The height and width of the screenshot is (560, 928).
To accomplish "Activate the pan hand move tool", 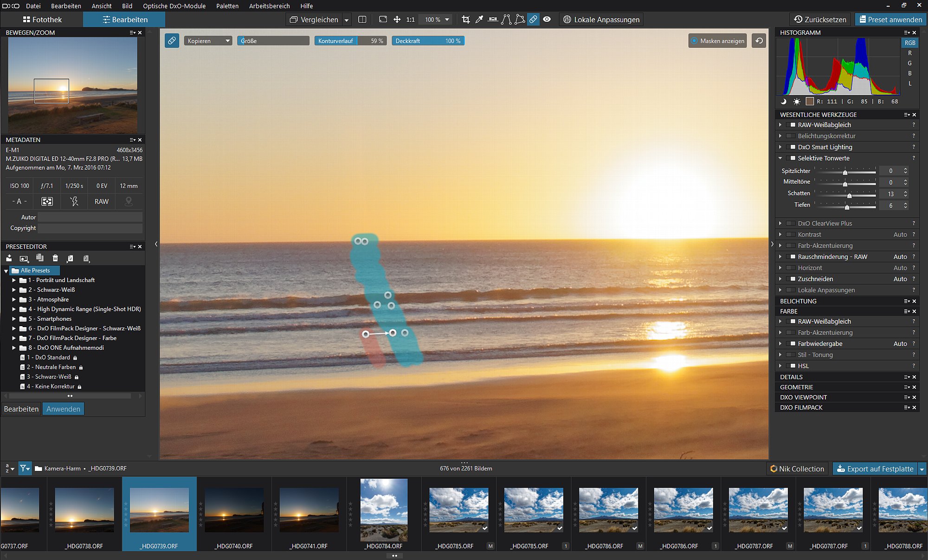I will click(x=397, y=19).
